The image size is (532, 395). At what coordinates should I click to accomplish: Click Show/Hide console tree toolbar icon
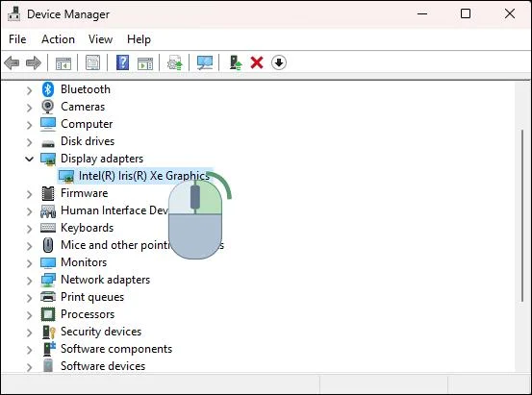[x=63, y=63]
